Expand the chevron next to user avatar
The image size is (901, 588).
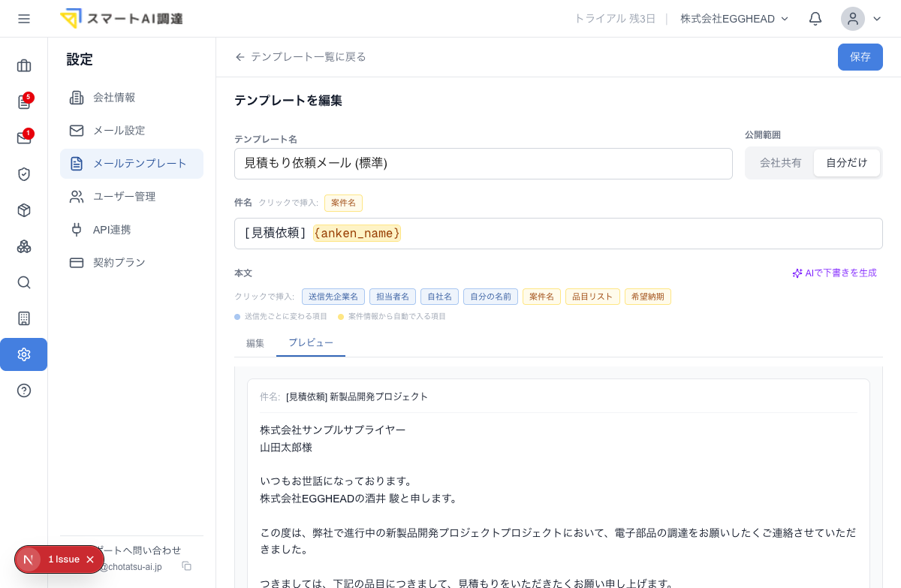876,20
